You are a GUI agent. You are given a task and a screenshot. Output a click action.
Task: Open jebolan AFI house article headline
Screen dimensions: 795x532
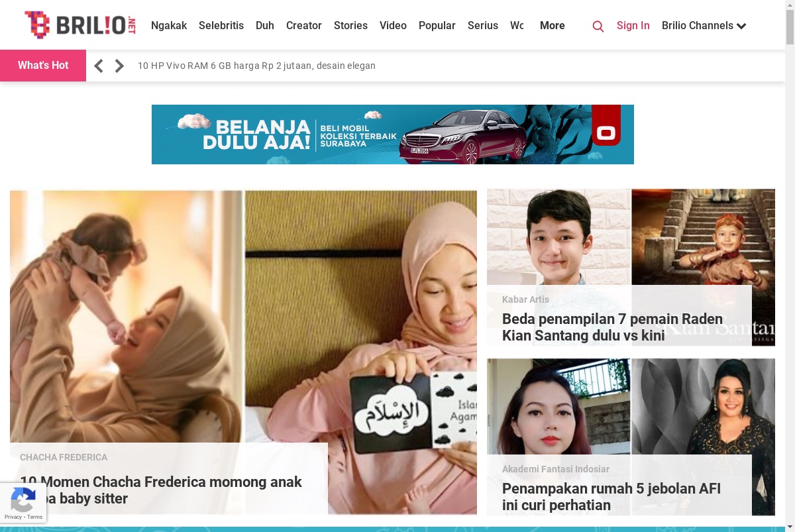point(611,497)
